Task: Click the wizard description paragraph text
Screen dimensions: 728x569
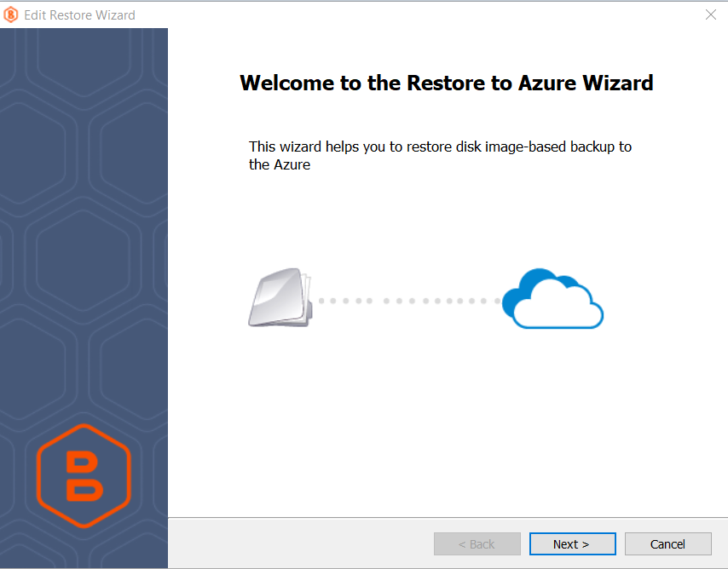Action: [440, 155]
